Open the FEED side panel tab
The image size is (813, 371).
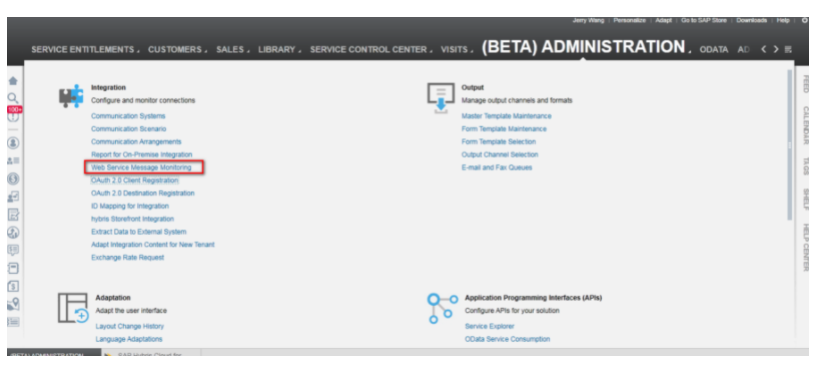tap(805, 84)
